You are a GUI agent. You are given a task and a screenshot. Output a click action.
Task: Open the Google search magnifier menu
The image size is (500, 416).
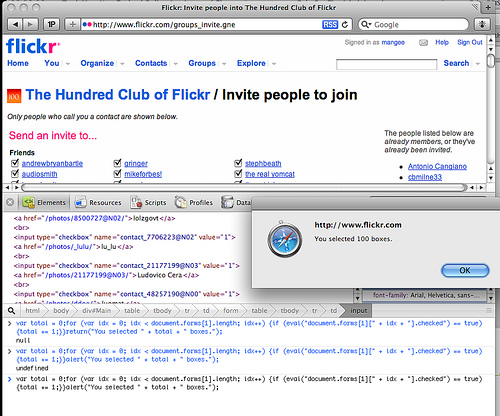click(x=366, y=24)
